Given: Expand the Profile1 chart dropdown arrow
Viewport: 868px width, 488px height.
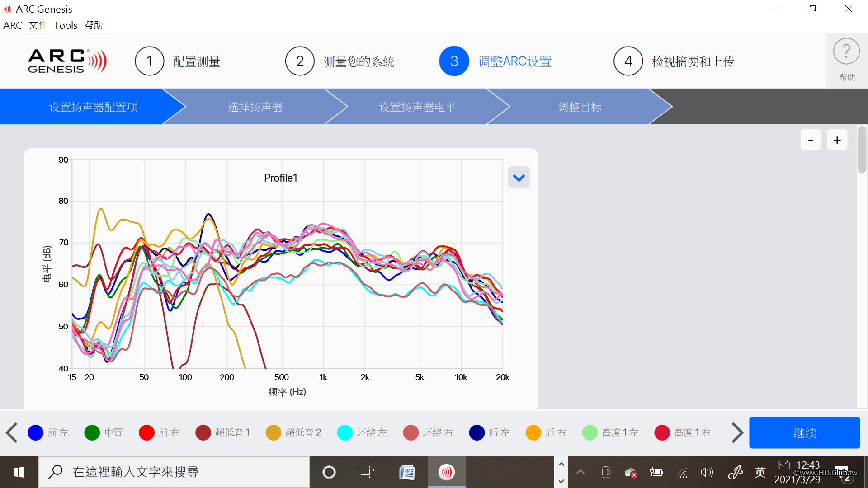Looking at the screenshot, I should (x=519, y=178).
